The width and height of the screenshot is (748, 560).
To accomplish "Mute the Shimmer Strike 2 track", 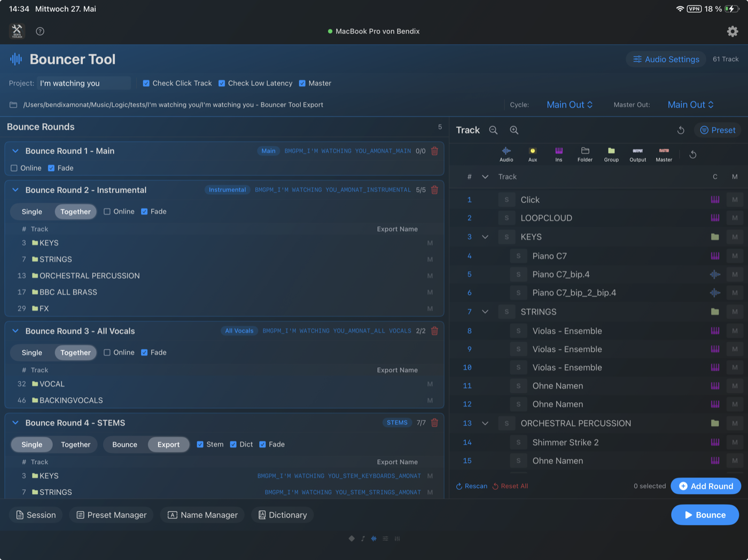I will (735, 442).
